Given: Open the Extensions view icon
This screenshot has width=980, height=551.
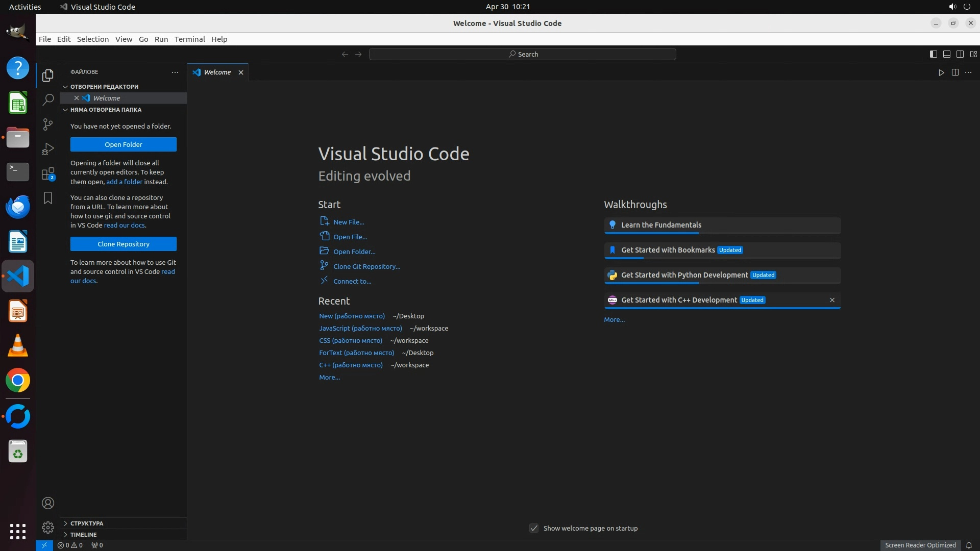Looking at the screenshot, I should (x=48, y=174).
